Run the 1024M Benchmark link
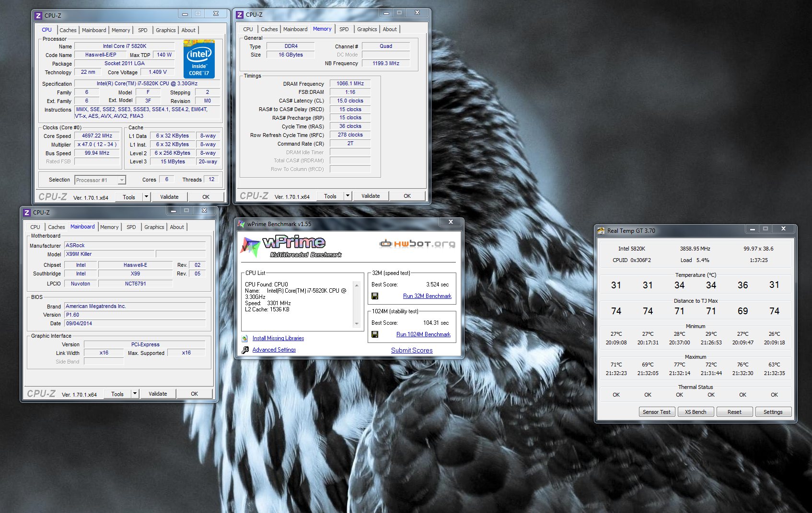The height and width of the screenshot is (513, 812). (x=423, y=334)
